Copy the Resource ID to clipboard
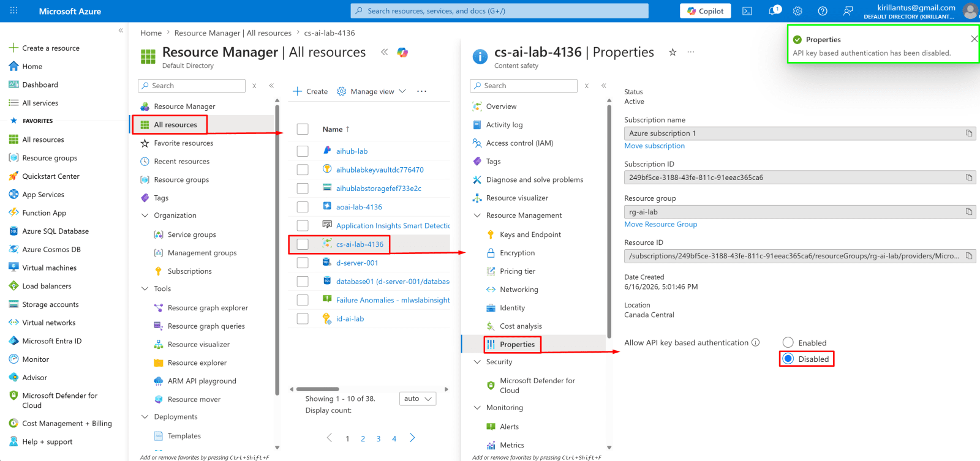The width and height of the screenshot is (980, 461). (969, 256)
